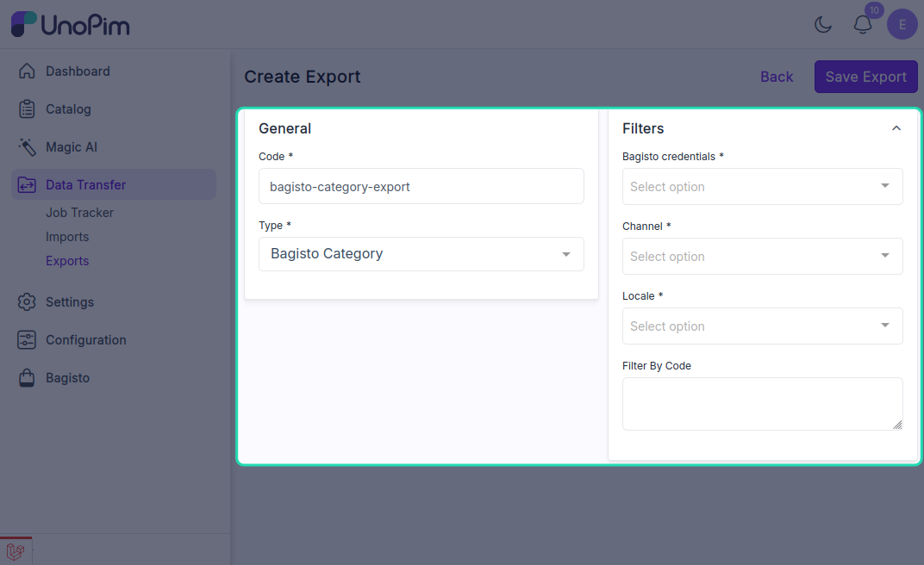This screenshot has width=924, height=565.
Task: Open the Locale dropdown
Action: tap(762, 326)
